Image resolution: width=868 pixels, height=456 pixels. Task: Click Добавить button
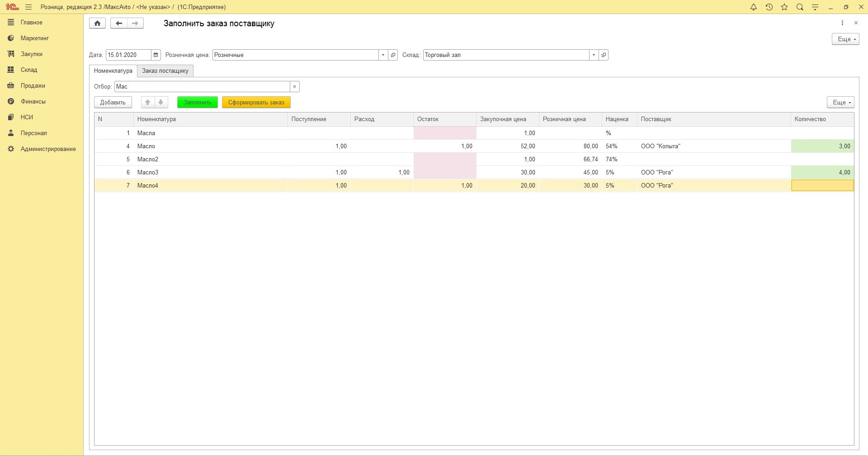113,103
